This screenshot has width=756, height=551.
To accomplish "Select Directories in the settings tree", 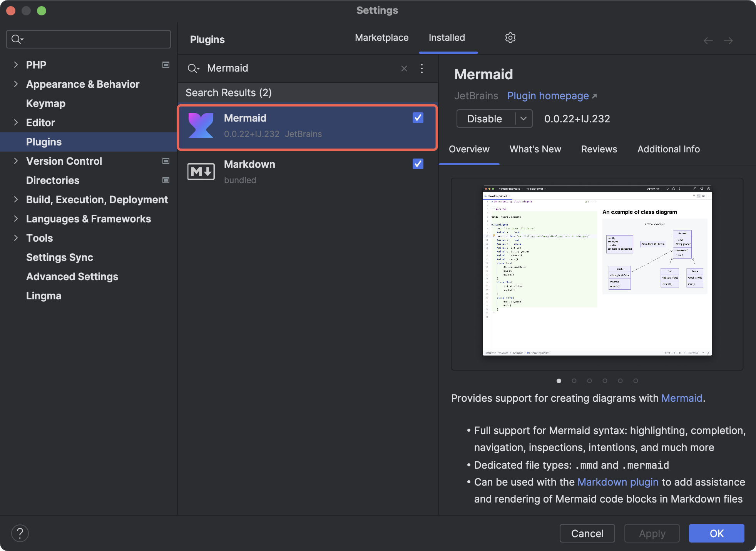I will [x=53, y=180].
